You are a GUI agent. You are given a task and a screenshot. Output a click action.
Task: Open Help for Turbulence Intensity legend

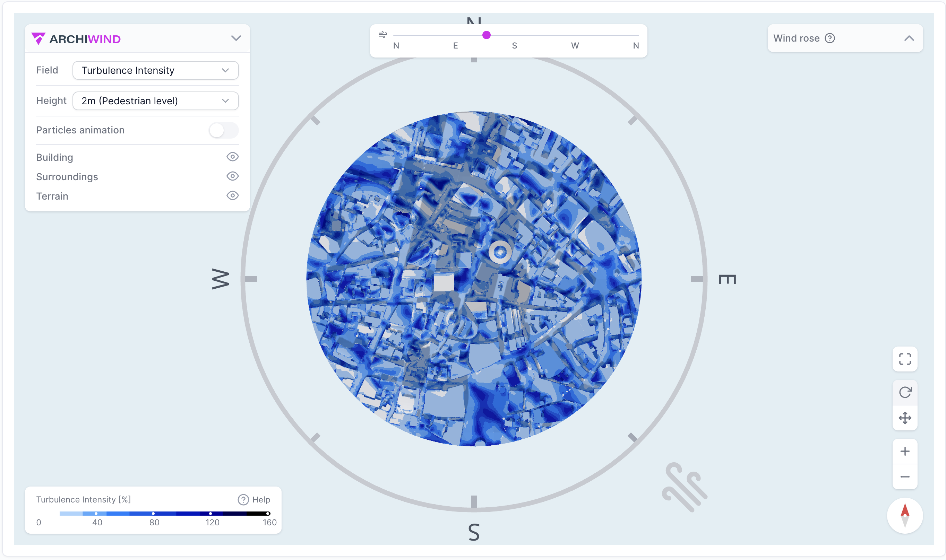tap(254, 499)
